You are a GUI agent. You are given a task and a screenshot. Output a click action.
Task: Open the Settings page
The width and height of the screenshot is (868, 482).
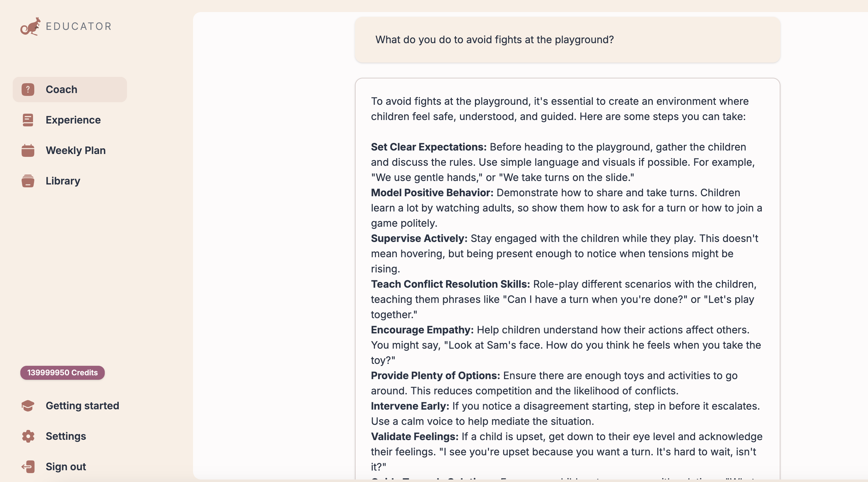(66, 436)
